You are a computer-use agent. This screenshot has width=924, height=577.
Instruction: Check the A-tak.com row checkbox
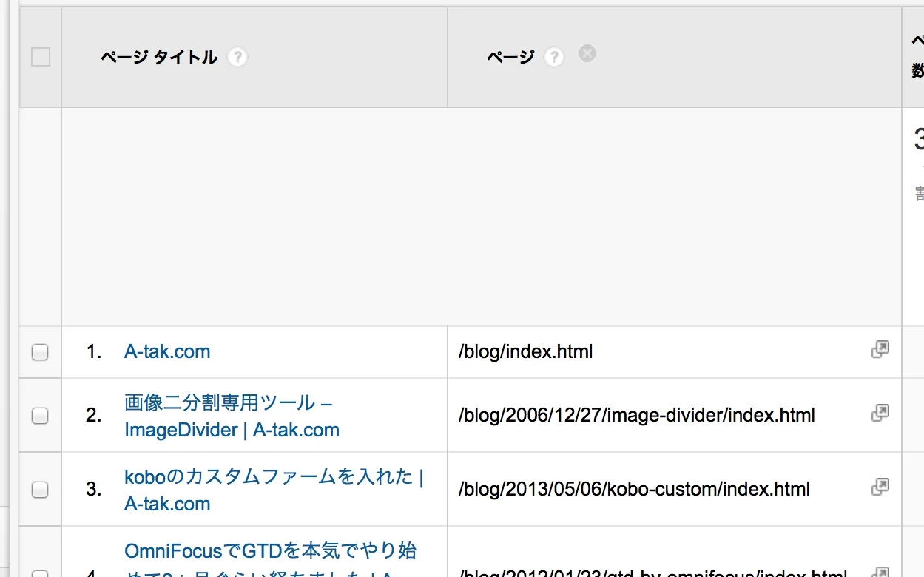pyautogui.click(x=40, y=352)
